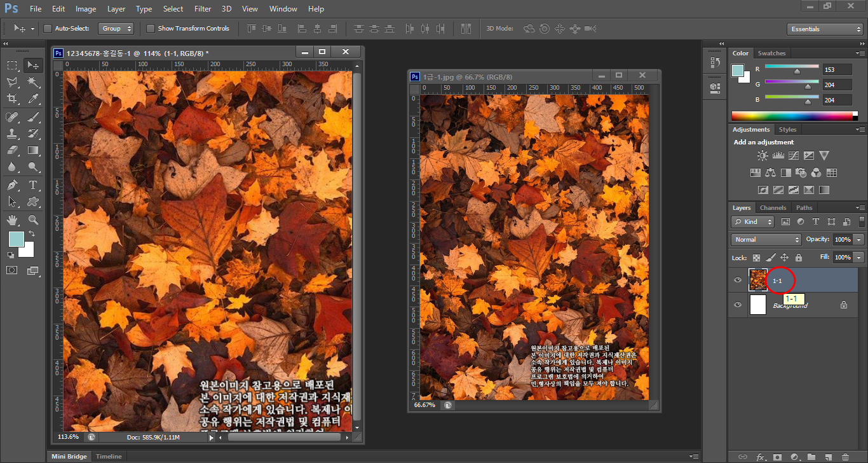This screenshot has height=463, width=868.
Task: Toggle lock position icon
Action: (784, 258)
